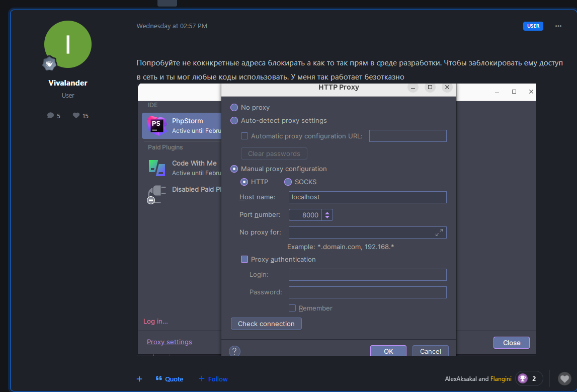Increase port number with stepper arrows

[327, 213]
